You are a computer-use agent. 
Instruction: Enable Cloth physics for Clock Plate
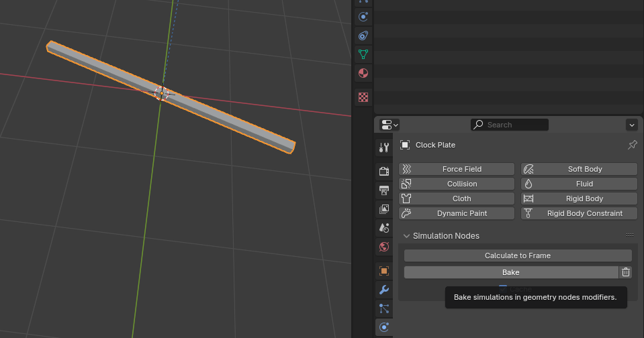click(x=457, y=199)
